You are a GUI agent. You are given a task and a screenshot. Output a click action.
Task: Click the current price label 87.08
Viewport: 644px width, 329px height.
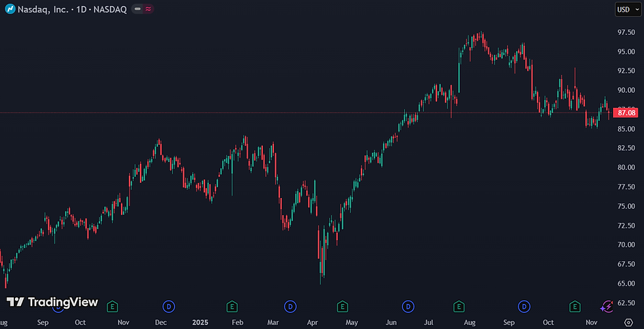pos(626,113)
